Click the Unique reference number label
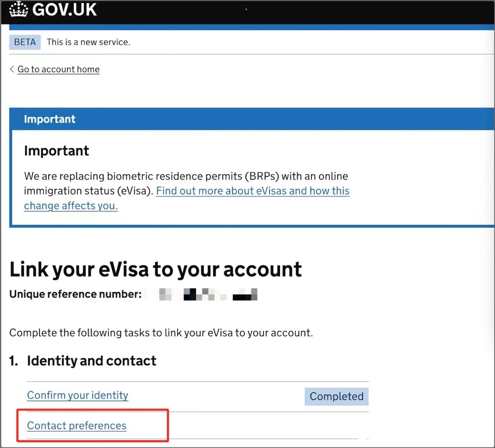The height and width of the screenshot is (448, 495). pyautogui.click(x=75, y=294)
